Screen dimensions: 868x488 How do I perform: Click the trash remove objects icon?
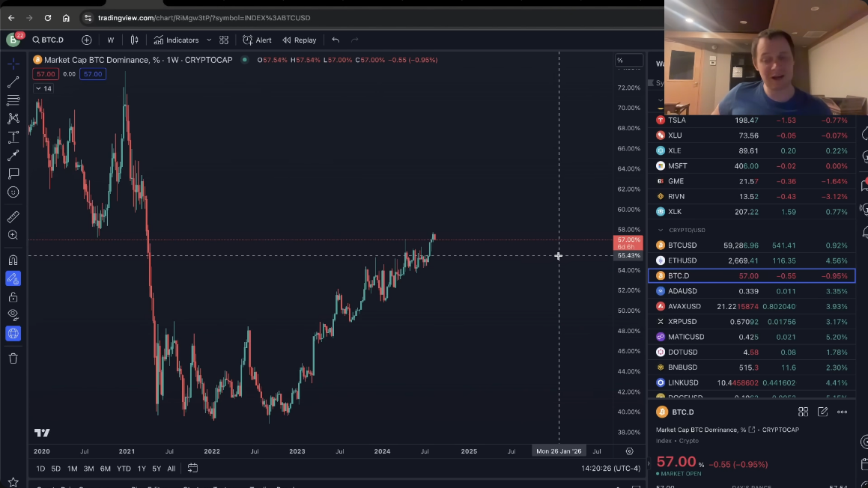click(13, 359)
